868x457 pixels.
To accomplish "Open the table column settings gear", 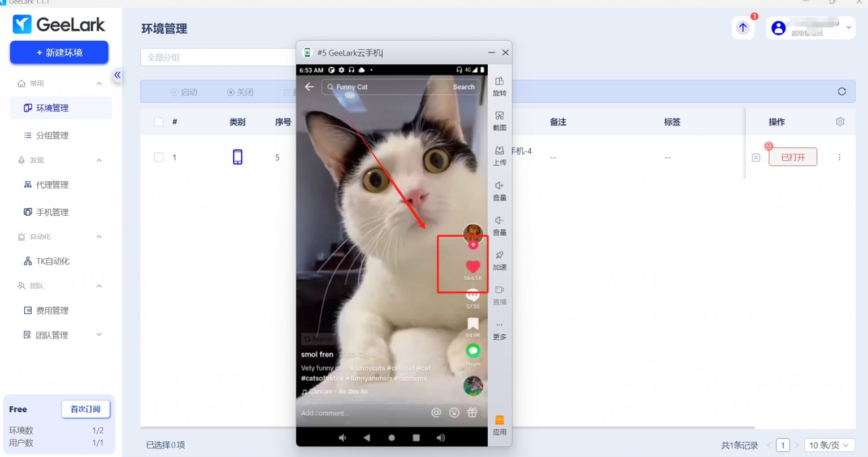I will (840, 121).
